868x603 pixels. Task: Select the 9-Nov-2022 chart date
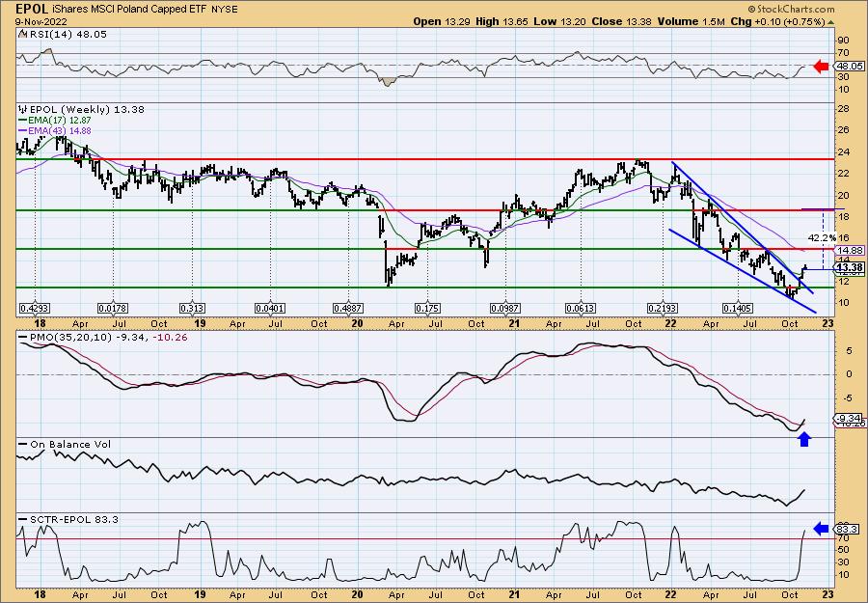click(41, 21)
